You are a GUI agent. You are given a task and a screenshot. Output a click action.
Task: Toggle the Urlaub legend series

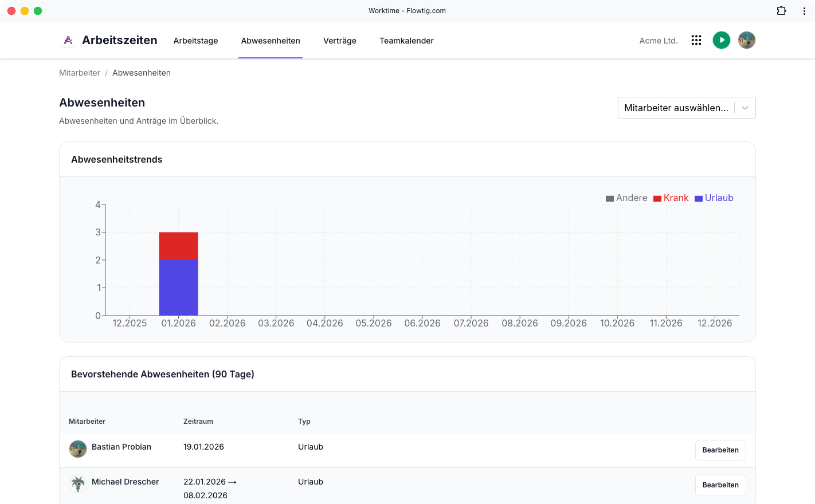714,198
